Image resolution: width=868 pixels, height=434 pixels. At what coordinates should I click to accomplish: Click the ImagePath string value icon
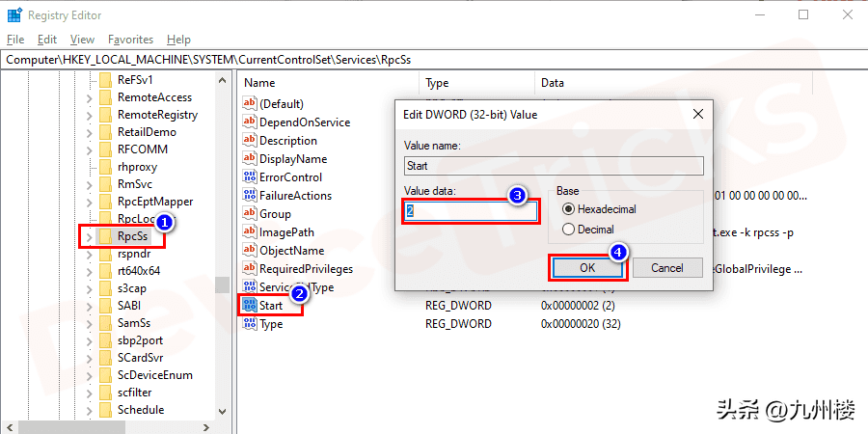[x=249, y=232]
